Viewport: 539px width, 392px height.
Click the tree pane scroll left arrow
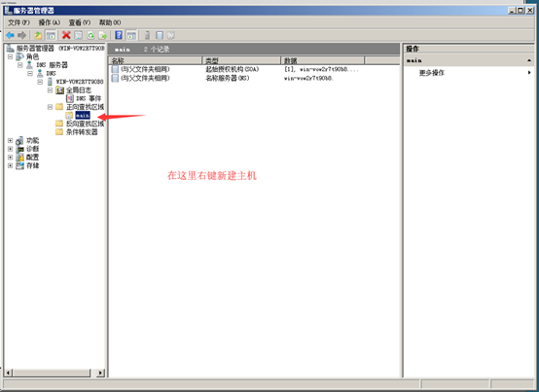(9, 373)
